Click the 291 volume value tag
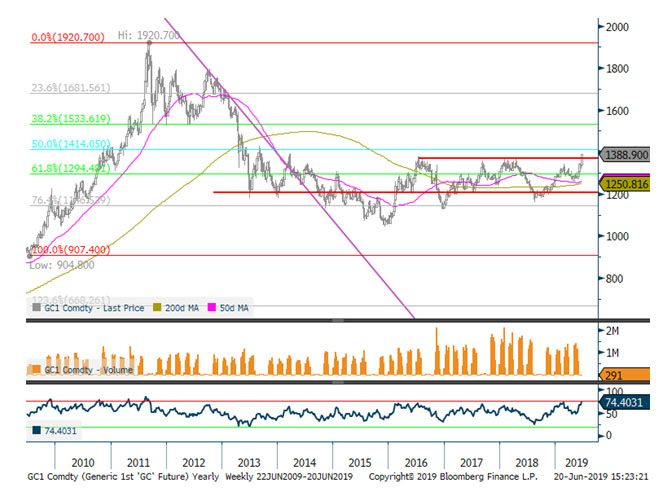The image size is (672, 501). click(617, 374)
